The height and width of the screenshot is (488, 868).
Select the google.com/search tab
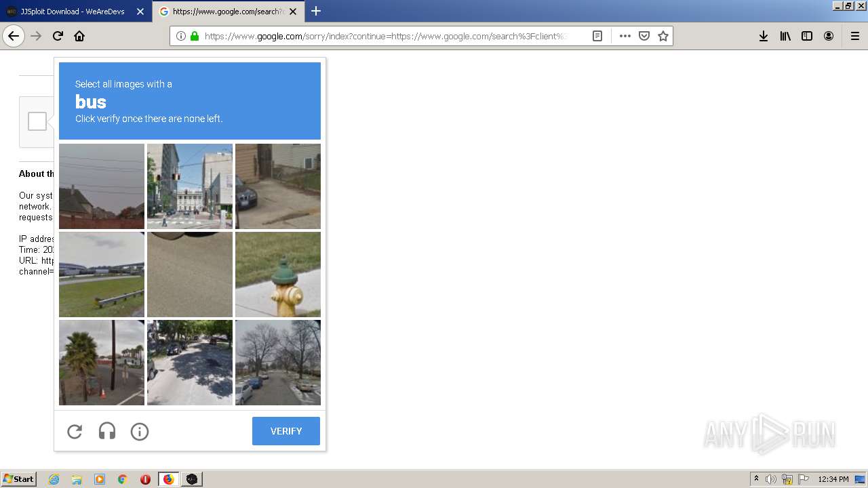click(x=229, y=12)
